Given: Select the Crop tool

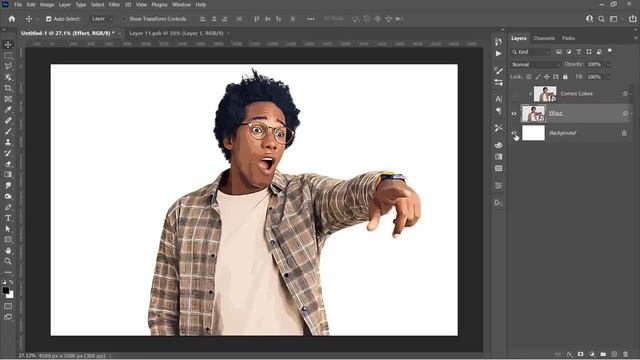Looking at the screenshot, I should coord(8,88).
